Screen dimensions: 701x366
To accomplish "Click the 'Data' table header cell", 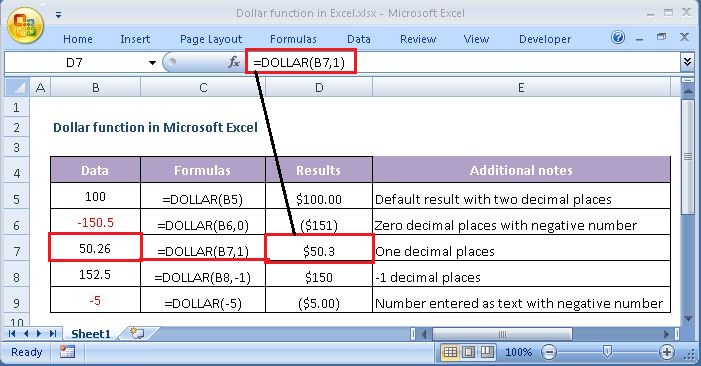I will (x=95, y=170).
